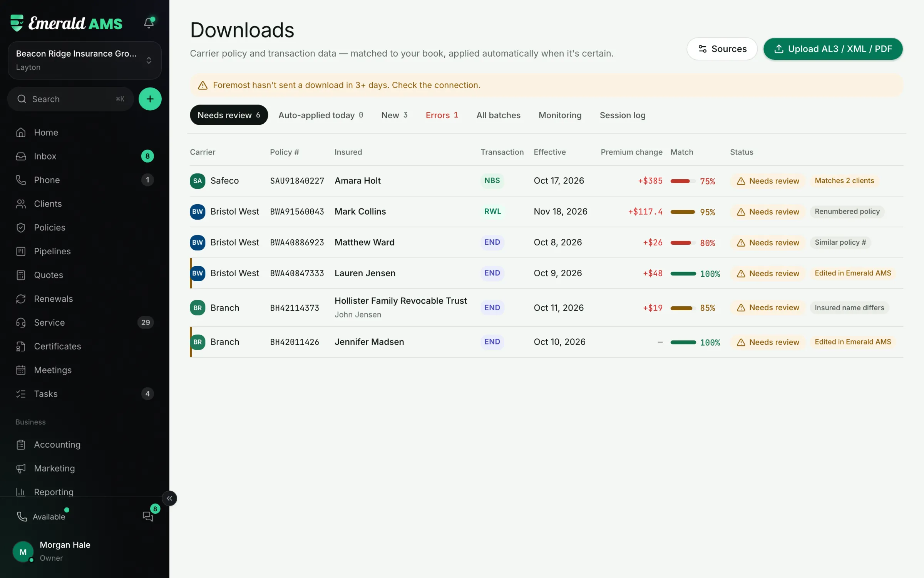Open Meetings in sidebar

85,370
